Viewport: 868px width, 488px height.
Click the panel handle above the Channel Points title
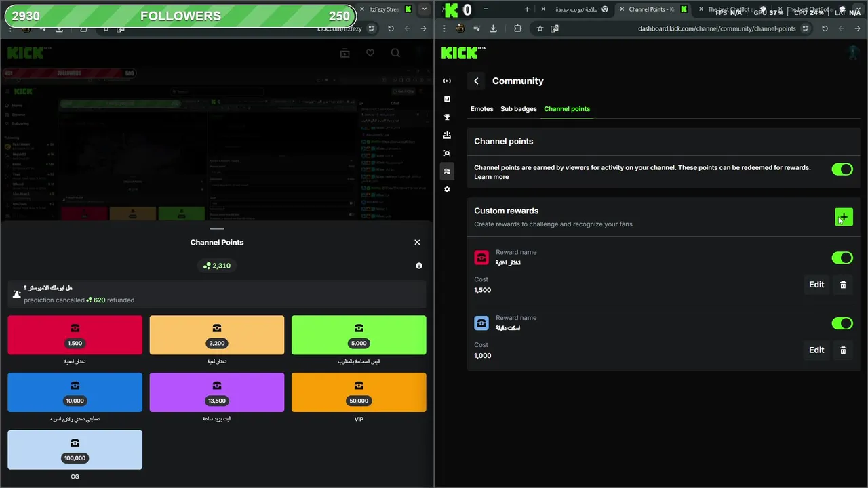click(217, 228)
